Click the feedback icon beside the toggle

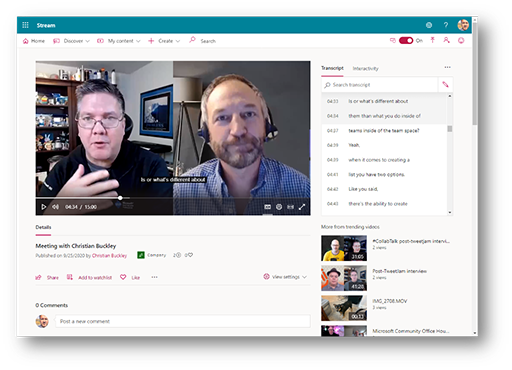[393, 40]
